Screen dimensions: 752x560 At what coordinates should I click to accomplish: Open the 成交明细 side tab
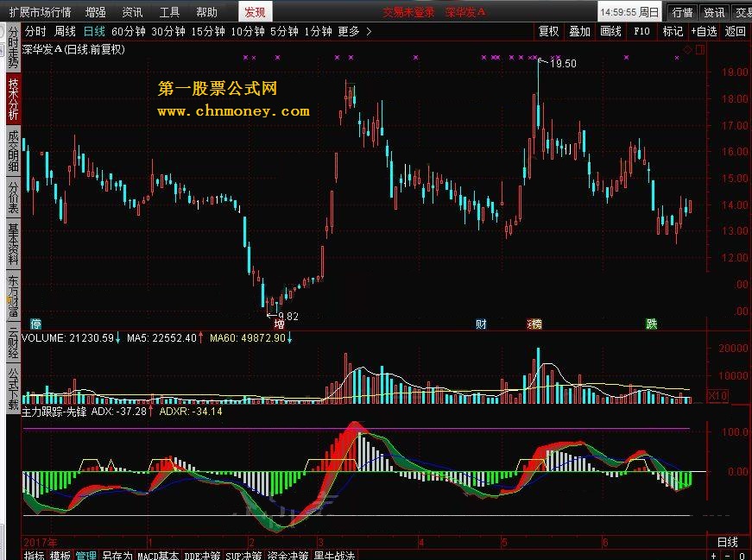13,151
